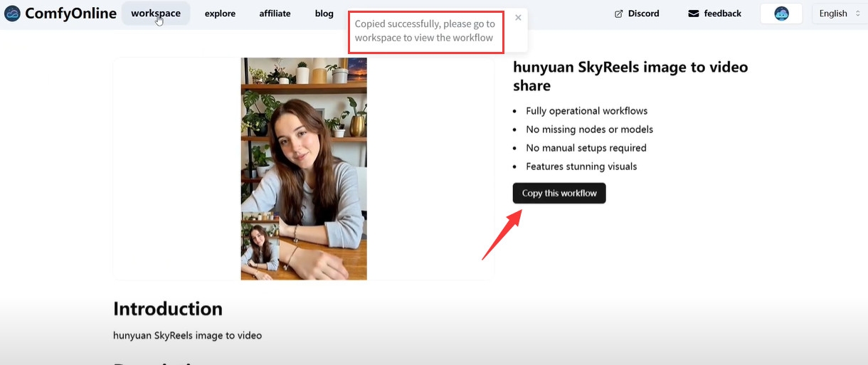868x365 pixels.
Task: Open the workspace tab
Action: [x=156, y=14]
